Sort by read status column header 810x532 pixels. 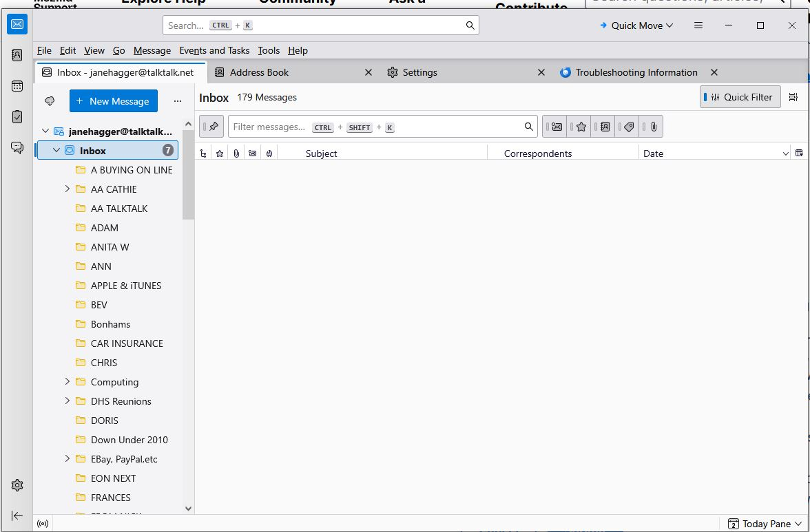253,153
